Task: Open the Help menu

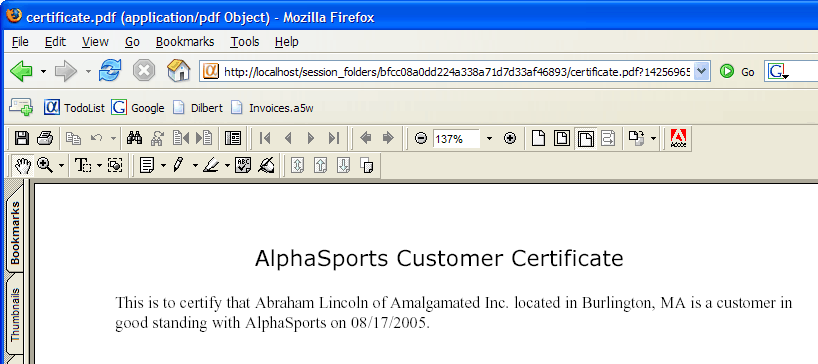Action: pyautogui.click(x=287, y=42)
